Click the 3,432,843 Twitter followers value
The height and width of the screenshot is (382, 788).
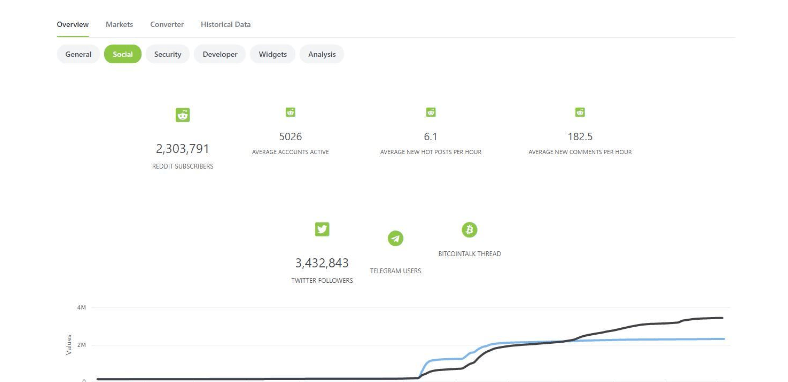[x=322, y=263]
